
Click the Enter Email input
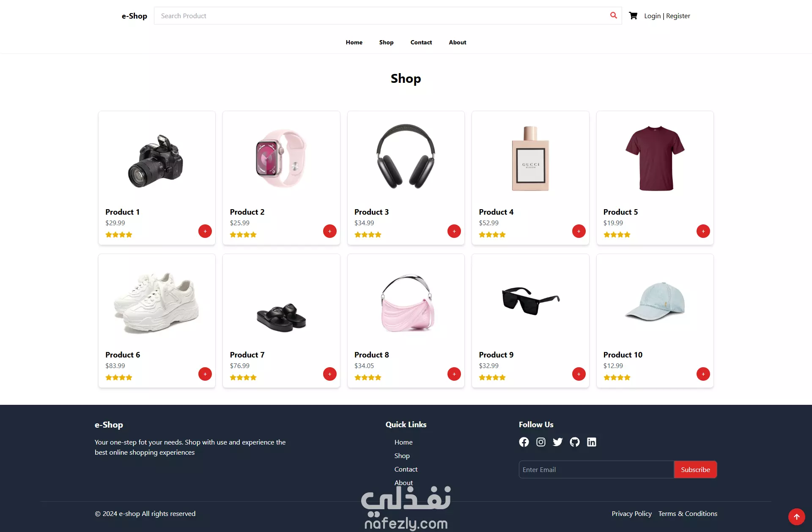click(x=596, y=469)
